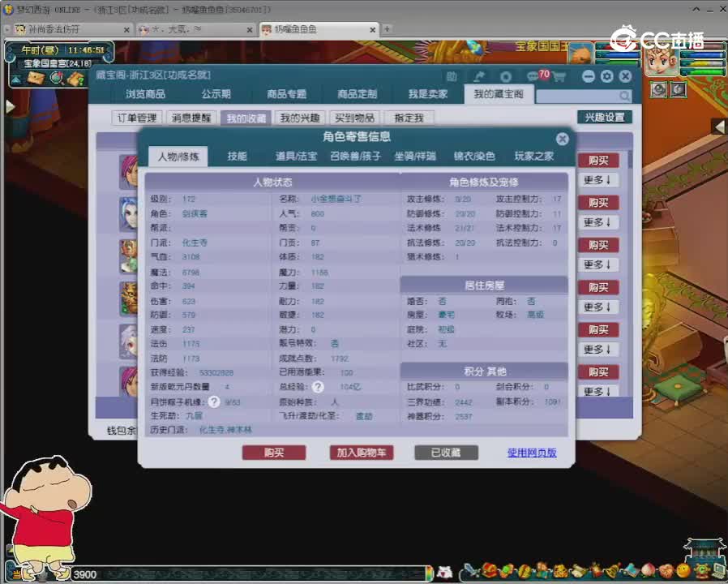This screenshot has width=728, height=584.
Task: Open the 玩家之家 tab in the dialog
Action: pyautogui.click(x=534, y=156)
